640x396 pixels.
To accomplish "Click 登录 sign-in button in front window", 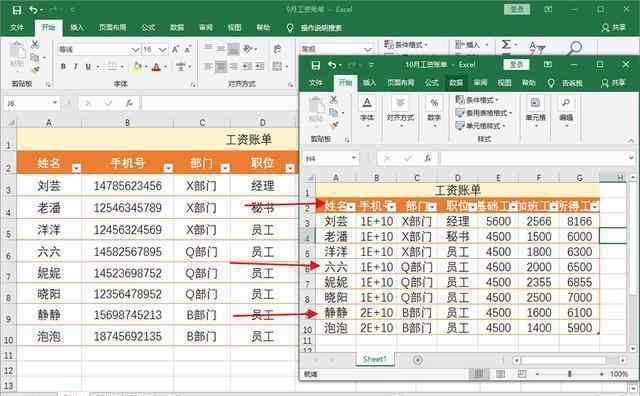I will tap(516, 65).
